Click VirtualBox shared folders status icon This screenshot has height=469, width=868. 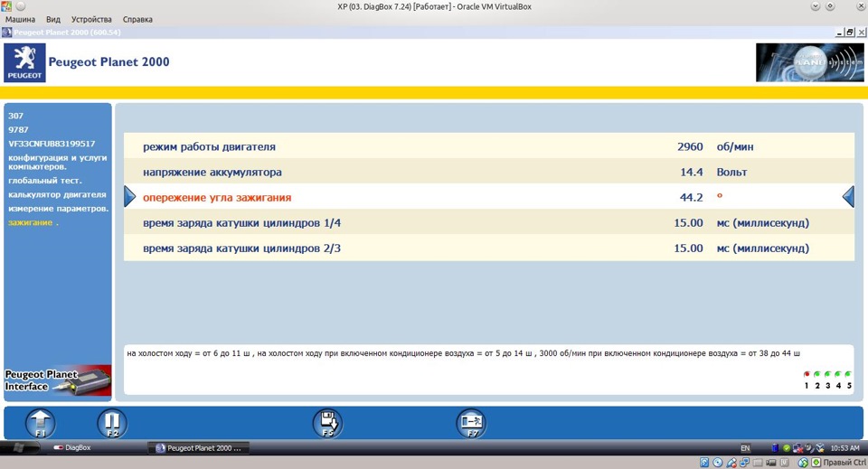pos(758,463)
